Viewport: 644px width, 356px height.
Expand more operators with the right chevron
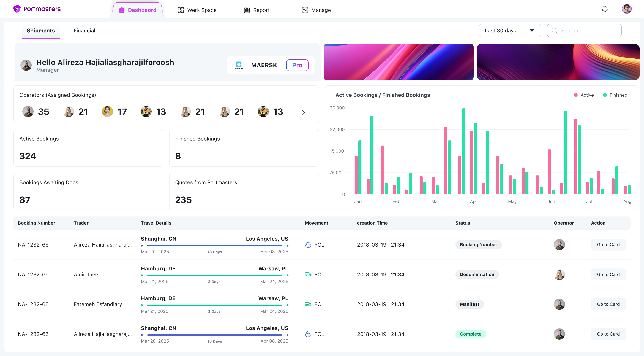tap(304, 112)
